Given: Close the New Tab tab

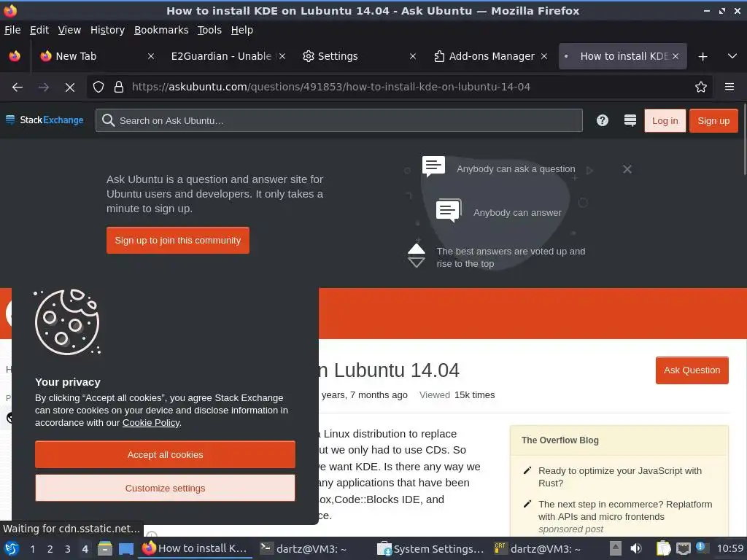Looking at the screenshot, I should pos(150,56).
